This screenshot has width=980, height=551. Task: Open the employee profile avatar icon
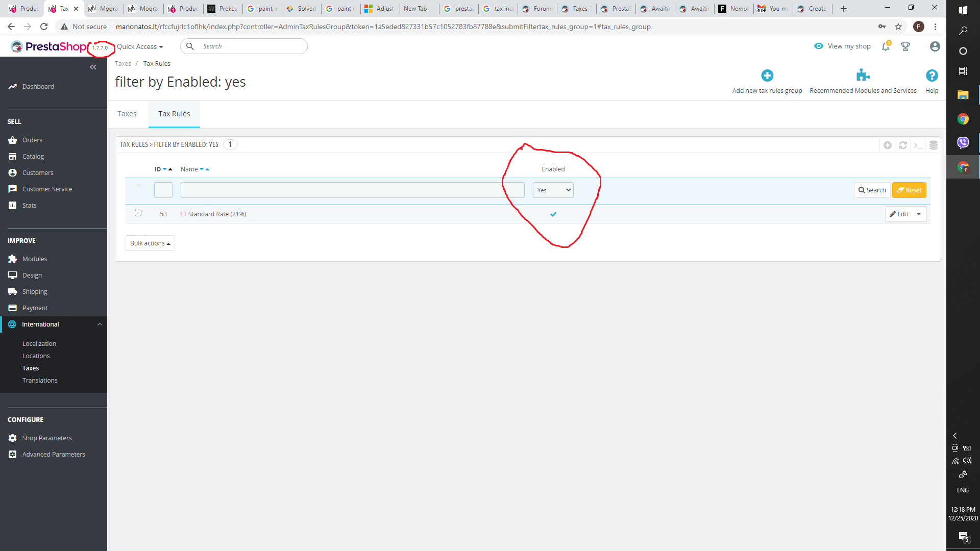click(935, 46)
